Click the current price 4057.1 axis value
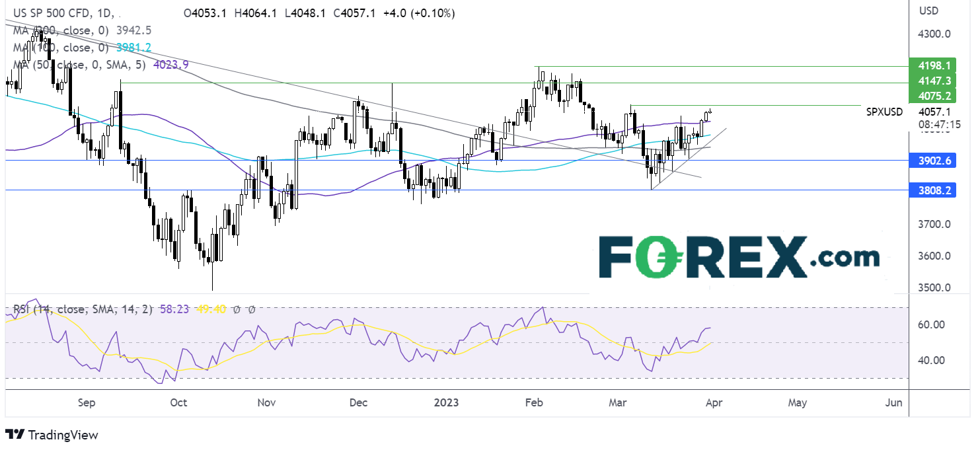Viewport: 980px width, 452px height. pos(934,112)
